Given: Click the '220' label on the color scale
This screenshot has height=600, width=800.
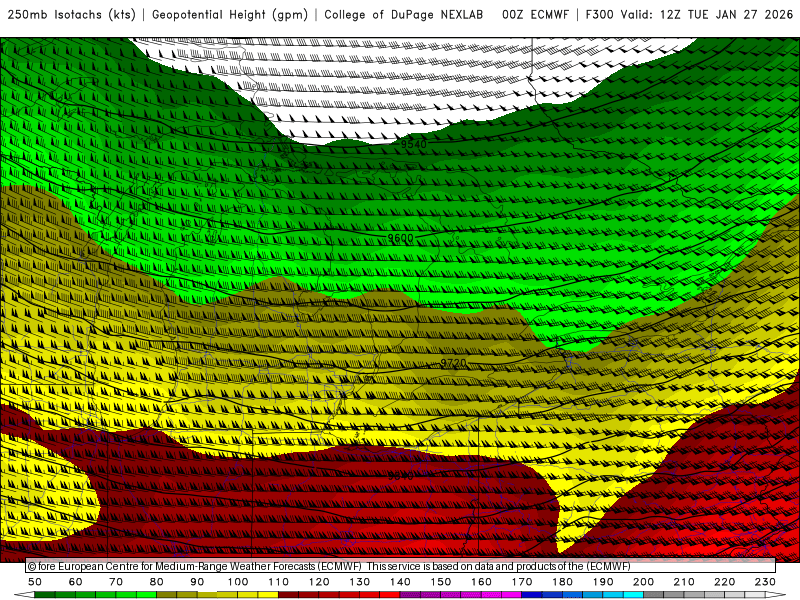Looking at the screenshot, I should tap(724, 582).
